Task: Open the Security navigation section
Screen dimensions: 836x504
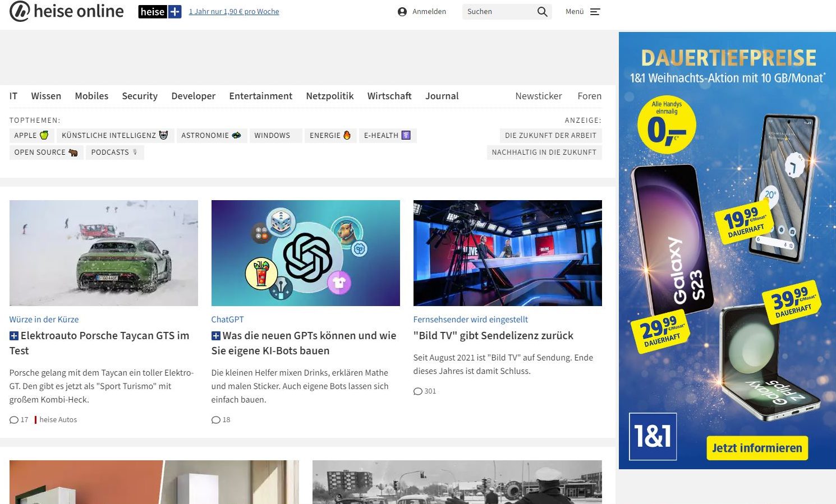Action: pos(140,96)
